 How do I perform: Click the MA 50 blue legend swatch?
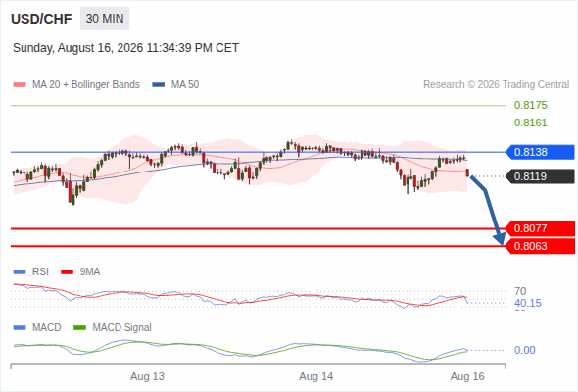click(x=159, y=85)
